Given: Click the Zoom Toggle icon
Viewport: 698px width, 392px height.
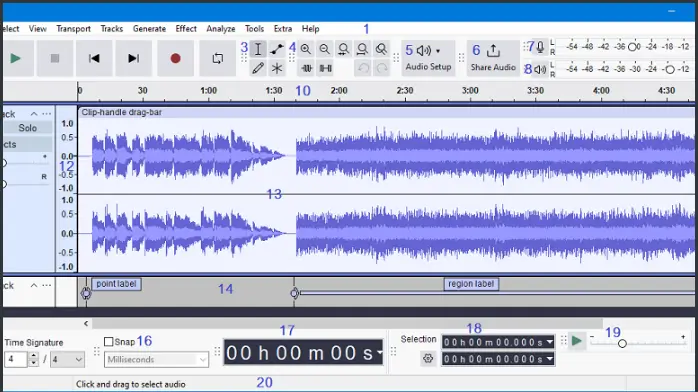Looking at the screenshot, I should tap(381, 49).
